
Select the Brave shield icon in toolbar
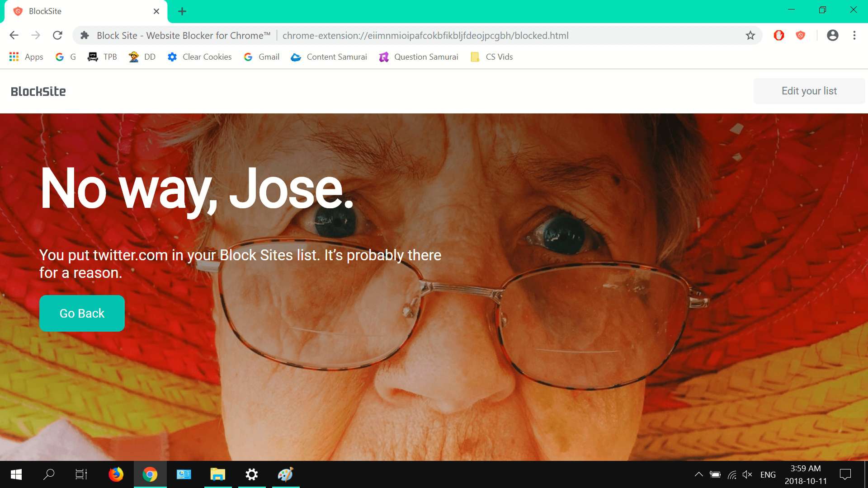click(x=801, y=35)
